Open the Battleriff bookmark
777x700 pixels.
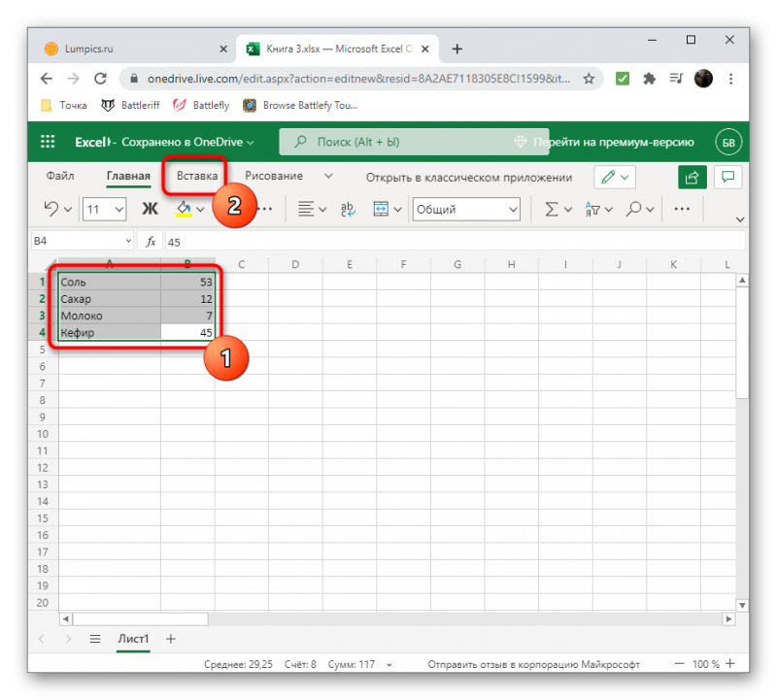pyautogui.click(x=130, y=105)
